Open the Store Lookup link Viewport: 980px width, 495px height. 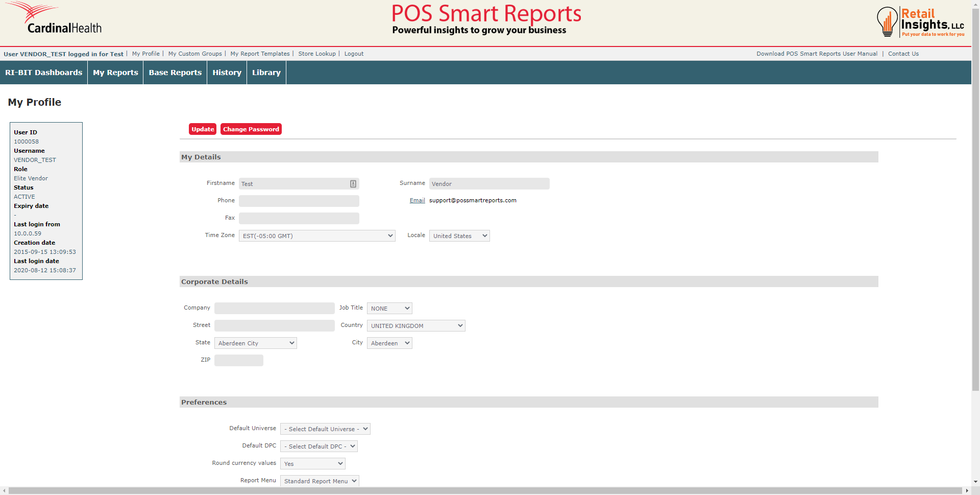click(316, 54)
